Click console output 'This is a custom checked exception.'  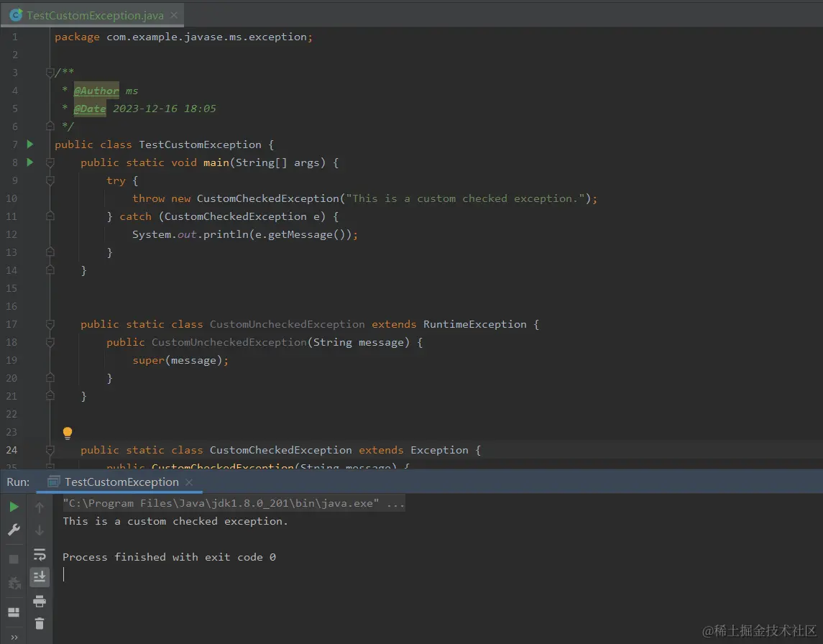click(x=175, y=521)
